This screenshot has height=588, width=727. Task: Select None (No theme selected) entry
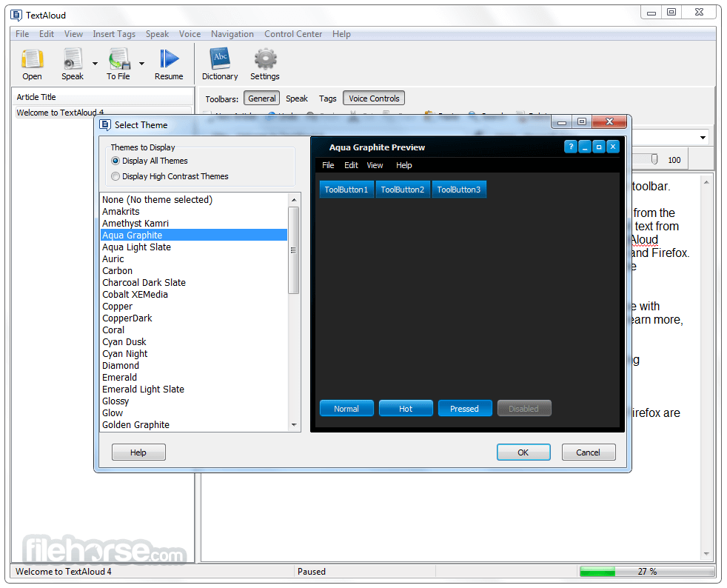[x=194, y=199]
